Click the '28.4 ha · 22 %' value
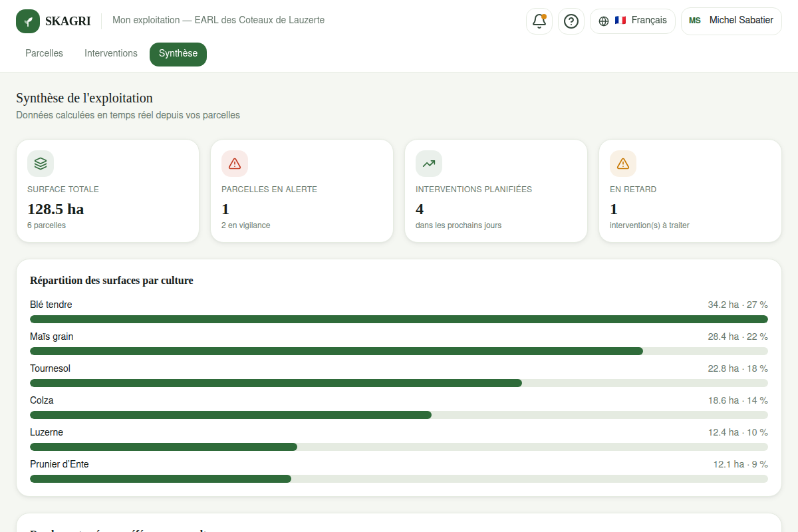 click(x=737, y=336)
